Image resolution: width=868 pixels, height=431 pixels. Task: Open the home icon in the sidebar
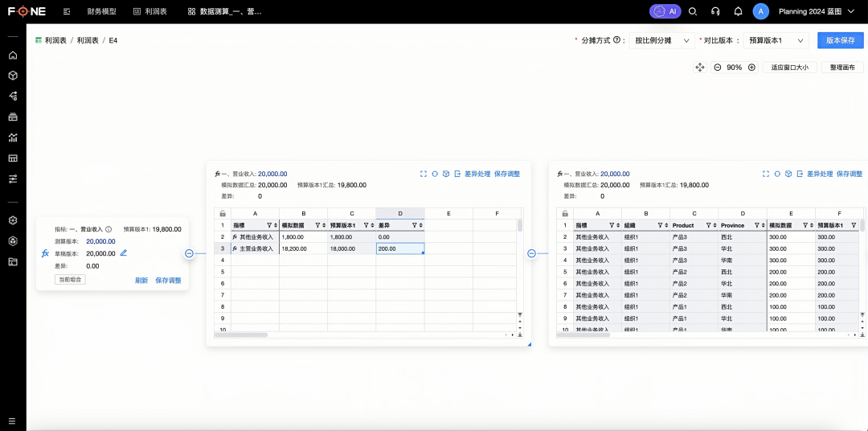13,55
